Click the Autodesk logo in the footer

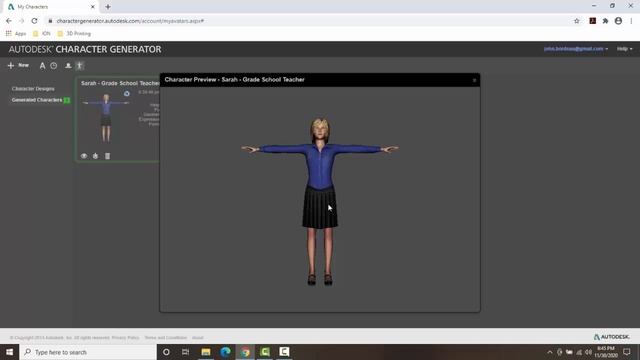pyautogui.click(x=611, y=337)
